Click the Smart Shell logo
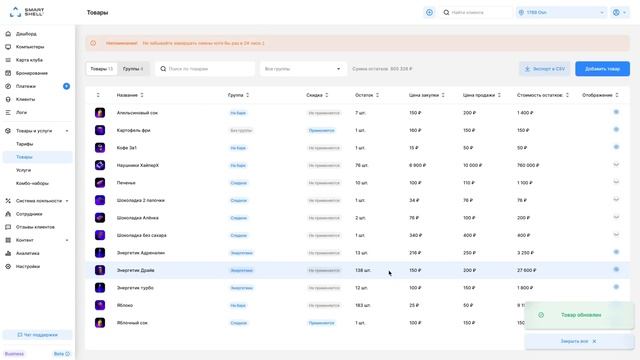Image resolution: width=640 pixels, height=360 pixels. pos(27,12)
